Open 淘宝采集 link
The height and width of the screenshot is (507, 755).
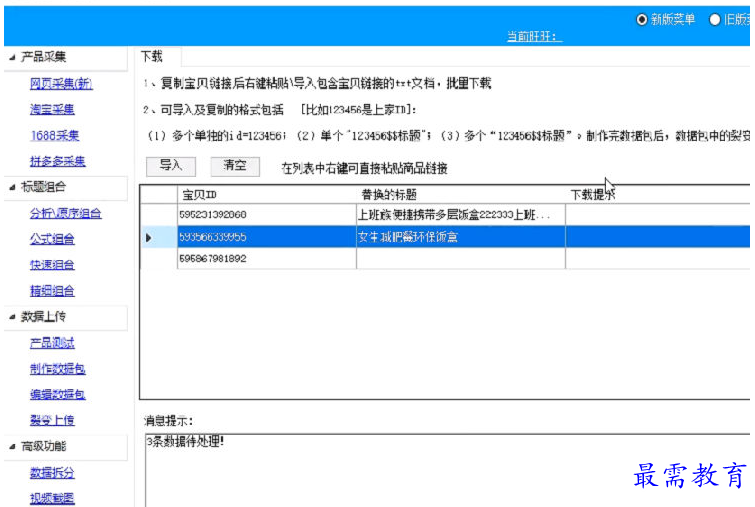[52, 109]
